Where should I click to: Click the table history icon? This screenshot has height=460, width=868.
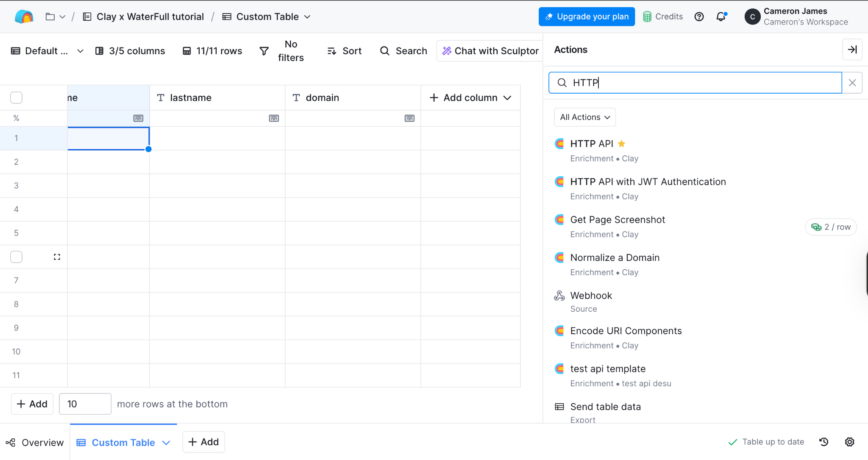[x=823, y=442]
